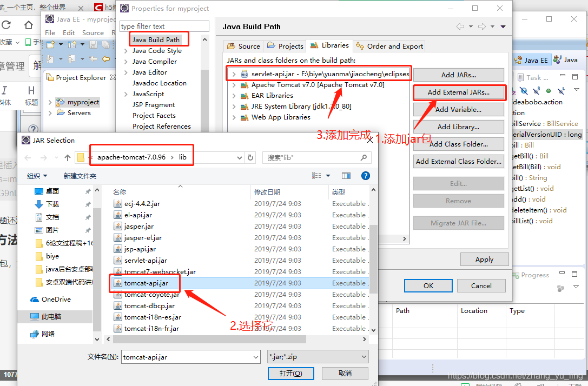The image size is (588, 386).
Task: Switch to the Projects tab
Action: point(285,46)
